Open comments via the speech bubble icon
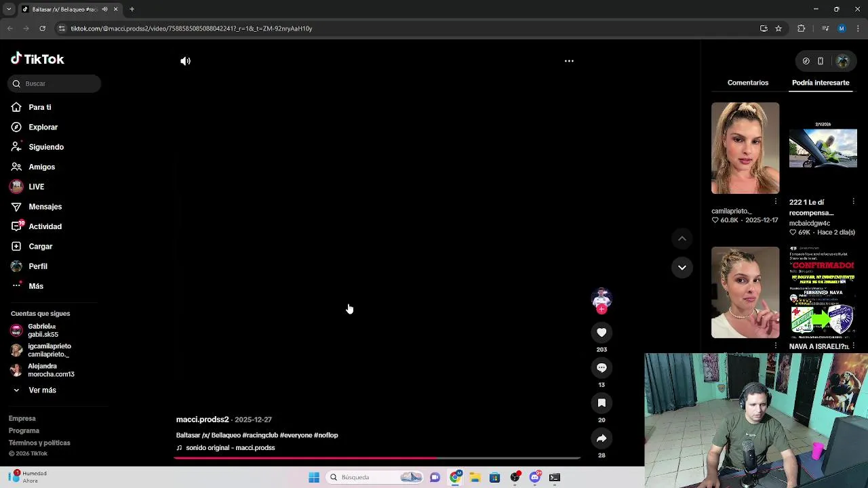Viewport: 868px width, 488px height. point(601,368)
